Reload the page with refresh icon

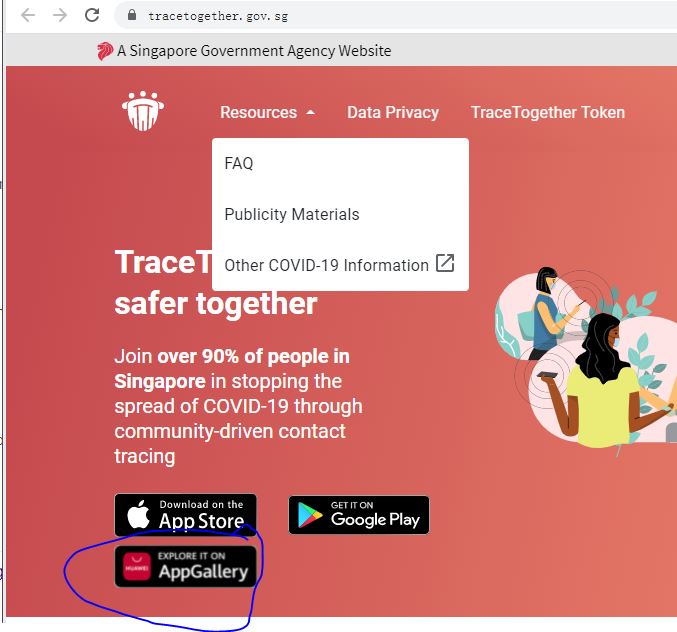pos(92,15)
